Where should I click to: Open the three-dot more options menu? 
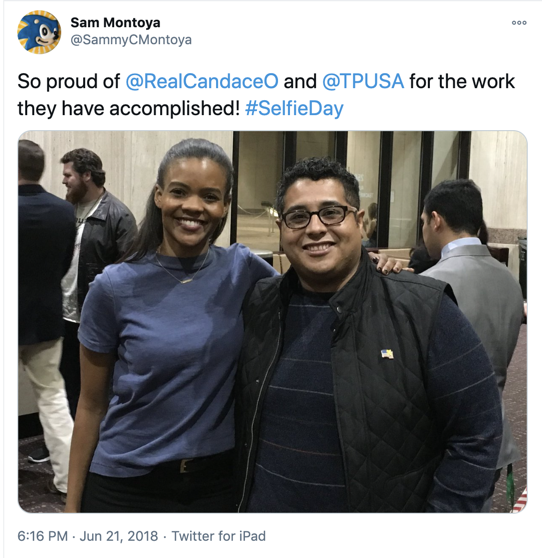519,23
